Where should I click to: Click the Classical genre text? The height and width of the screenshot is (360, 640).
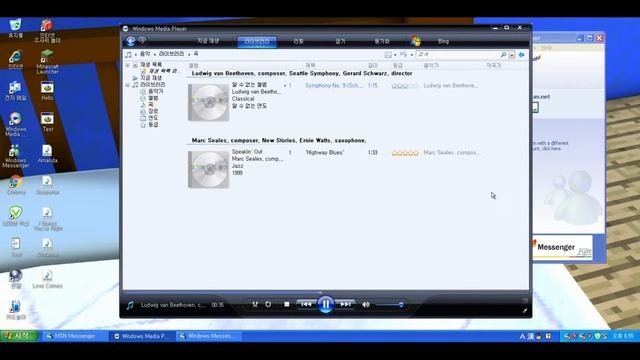(x=243, y=99)
